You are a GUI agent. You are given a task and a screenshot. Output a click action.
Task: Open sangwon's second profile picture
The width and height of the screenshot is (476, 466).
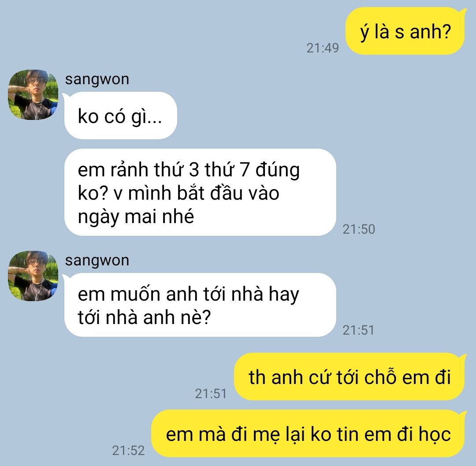[33, 276]
